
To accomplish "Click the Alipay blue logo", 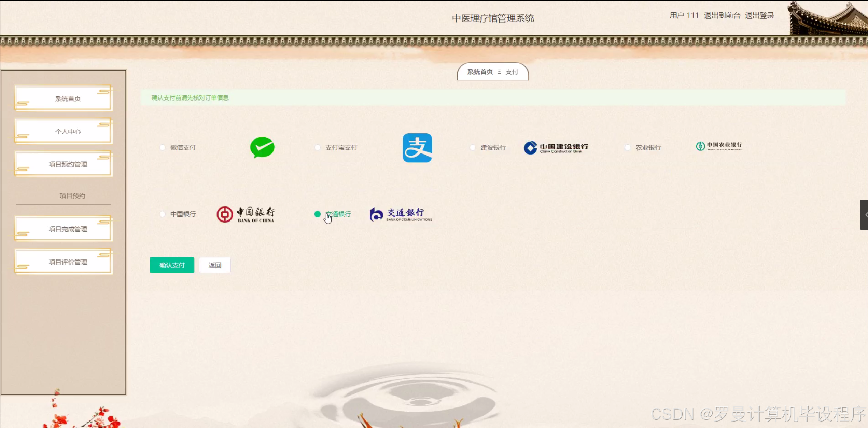I will click(417, 148).
